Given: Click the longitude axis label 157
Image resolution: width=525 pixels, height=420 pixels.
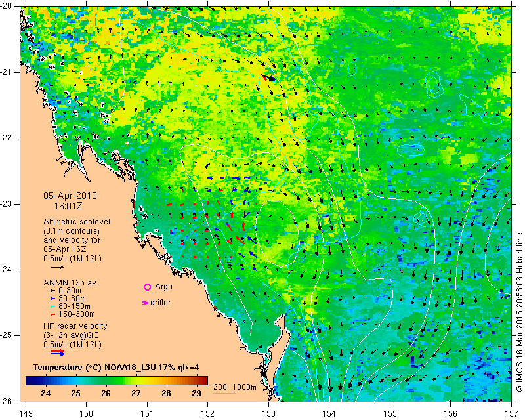Looking at the screenshot, I should pyautogui.click(x=512, y=414).
